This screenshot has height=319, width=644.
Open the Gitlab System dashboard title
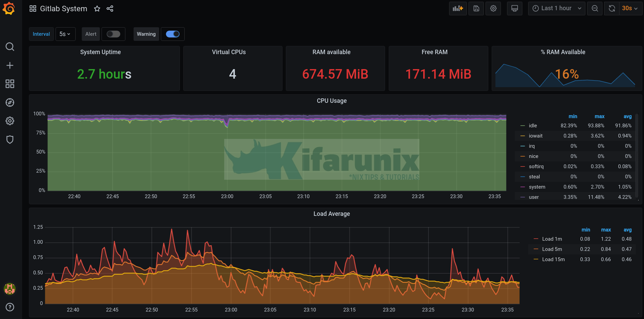point(63,9)
